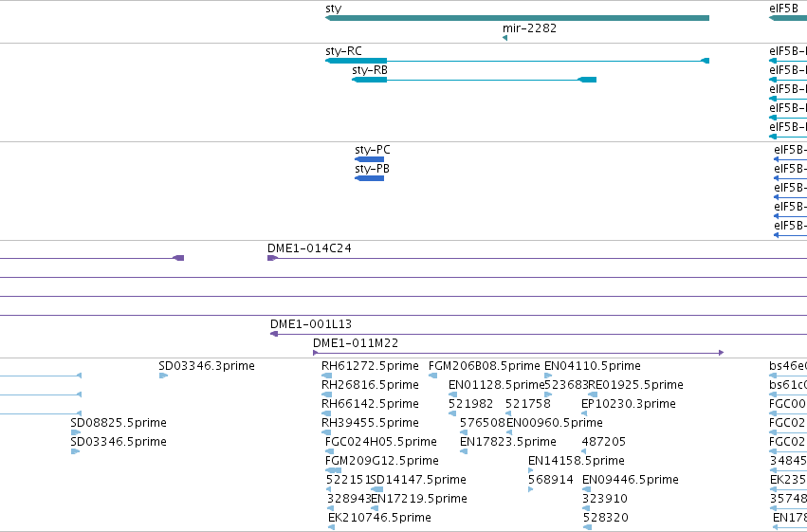Select the DME1-001L13 clone feature

pyautogui.click(x=539, y=334)
